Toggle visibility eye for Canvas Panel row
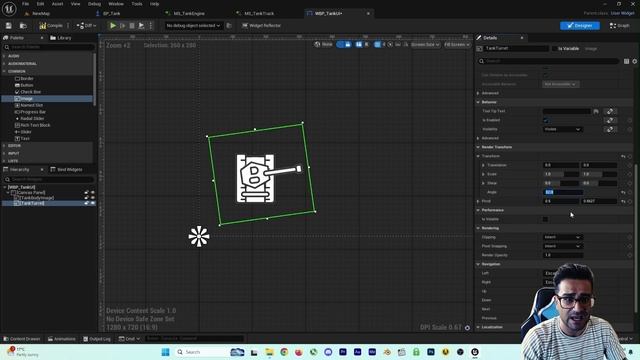Screen dimensions: 640x360 [x=93, y=193]
